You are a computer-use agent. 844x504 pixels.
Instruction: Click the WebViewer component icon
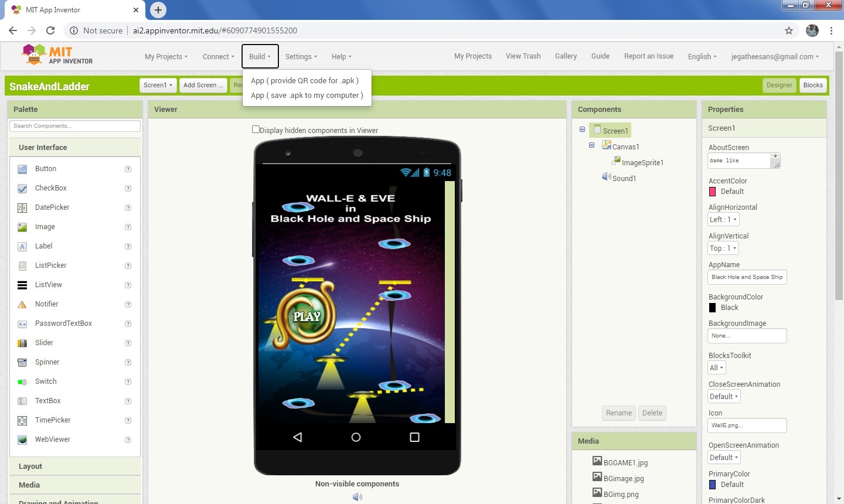[x=22, y=440]
